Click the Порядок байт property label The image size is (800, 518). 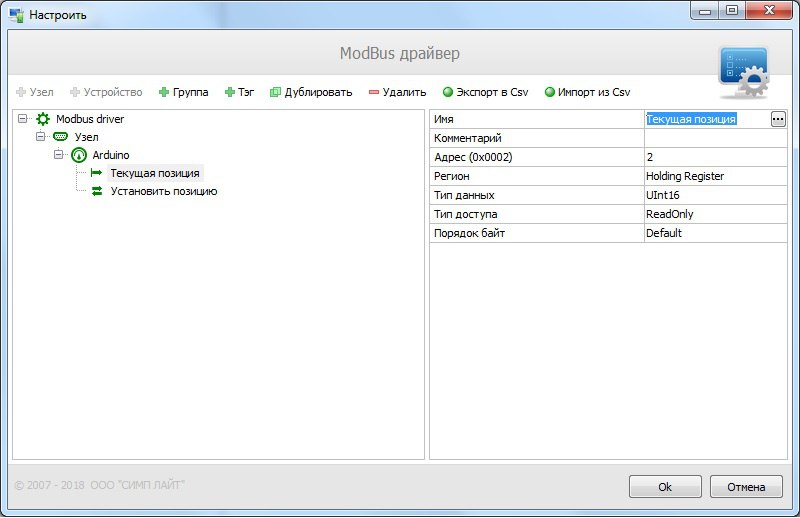pyautogui.click(x=469, y=233)
